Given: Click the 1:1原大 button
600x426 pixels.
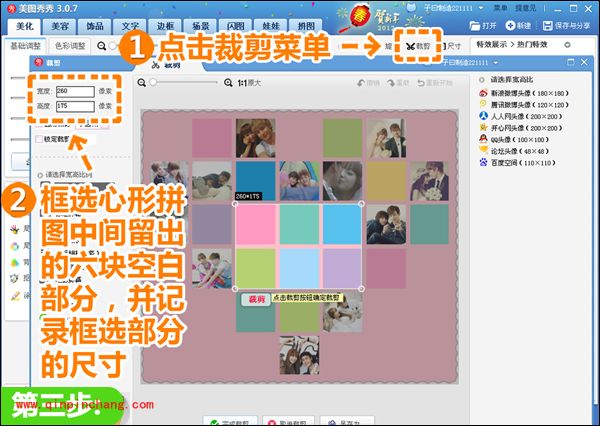Looking at the screenshot, I should 249,83.
